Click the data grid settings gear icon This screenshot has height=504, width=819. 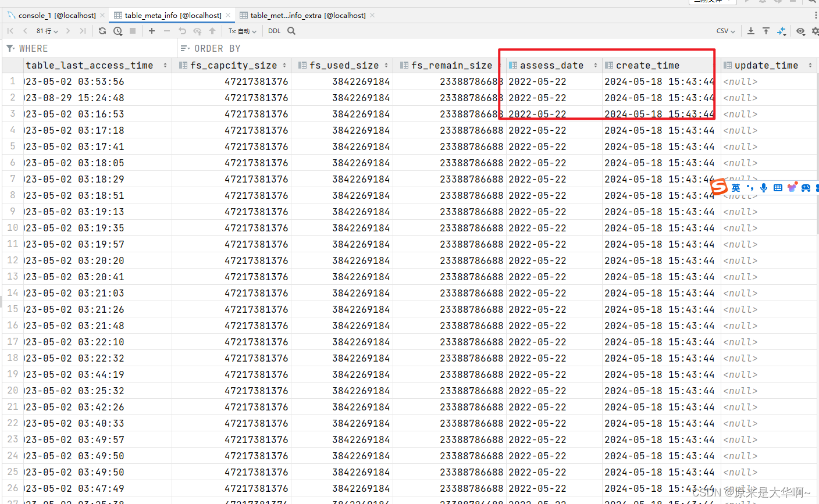(x=815, y=31)
